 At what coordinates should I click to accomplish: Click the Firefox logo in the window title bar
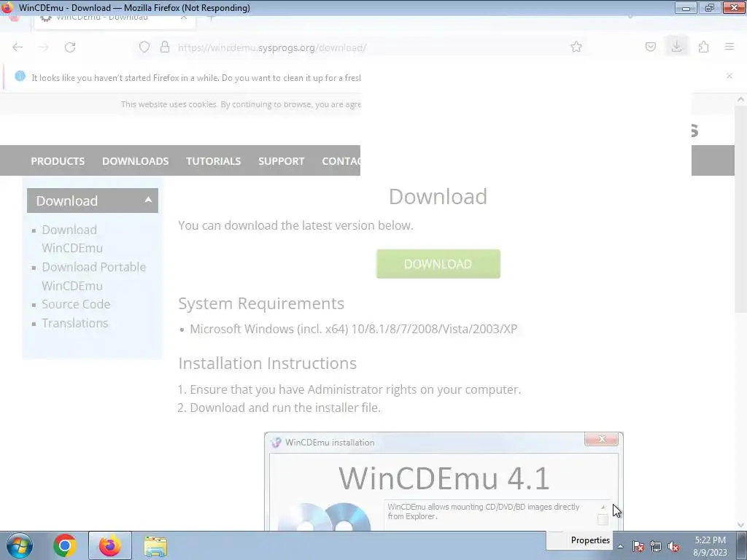[x=7, y=7]
